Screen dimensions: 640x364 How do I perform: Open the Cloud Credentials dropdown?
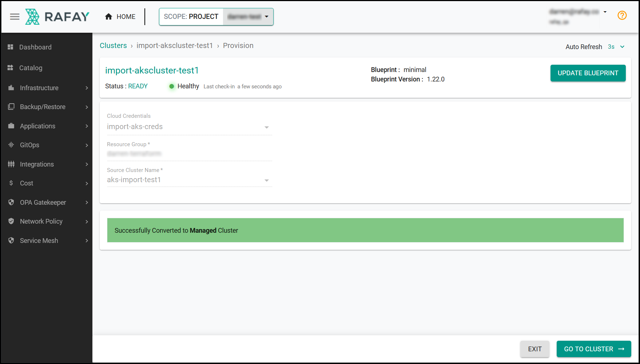click(189, 127)
